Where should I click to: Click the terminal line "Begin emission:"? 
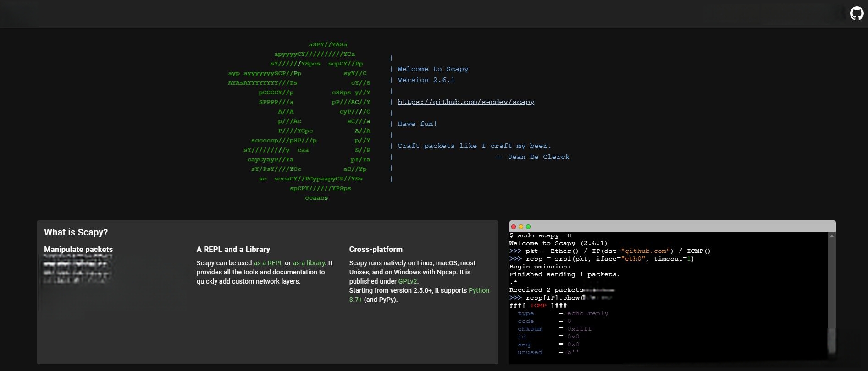pyautogui.click(x=540, y=267)
